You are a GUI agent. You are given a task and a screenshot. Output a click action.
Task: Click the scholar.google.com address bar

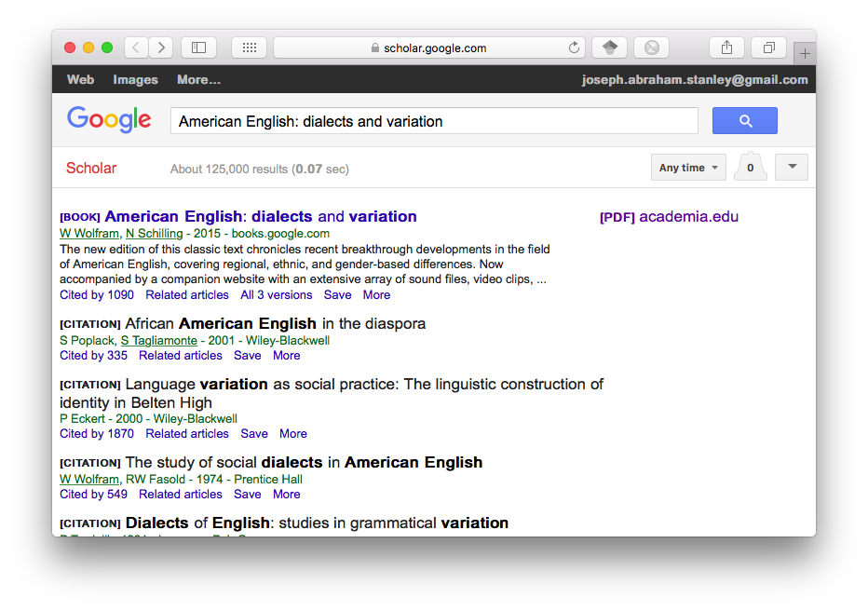point(428,48)
